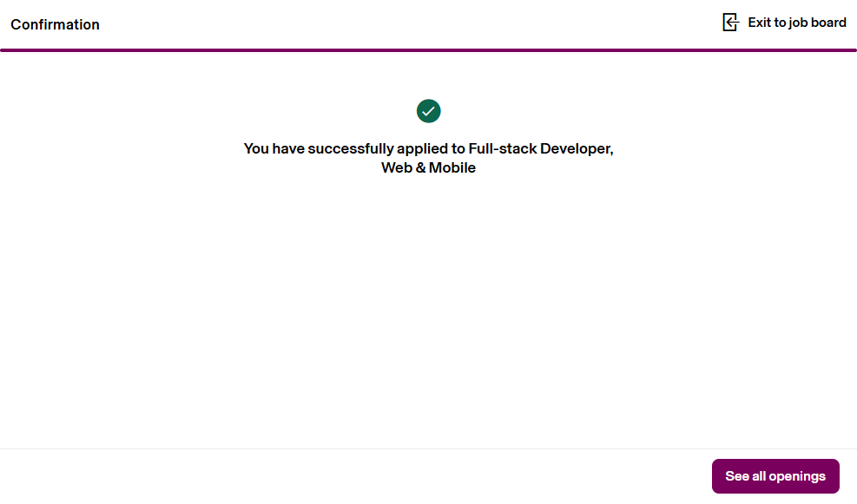The width and height of the screenshot is (857, 504).
Task: Click the divider line above footer button
Action: click(x=428, y=448)
